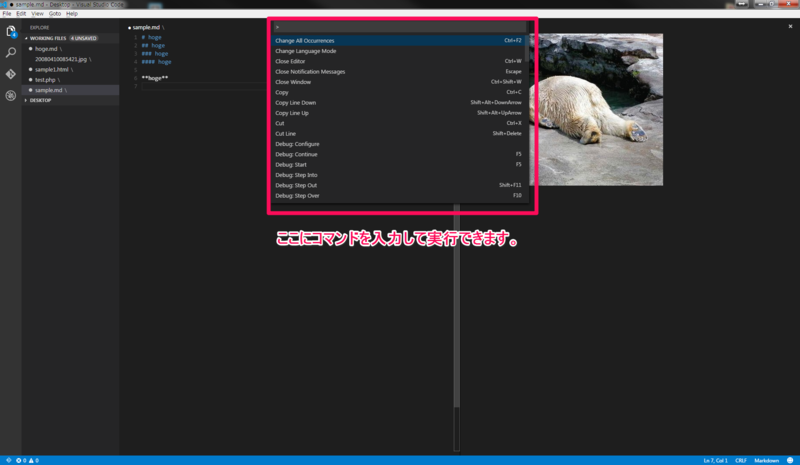Click line 1 '# hoge' in the editor
This screenshot has height=465, width=800.
pos(152,37)
